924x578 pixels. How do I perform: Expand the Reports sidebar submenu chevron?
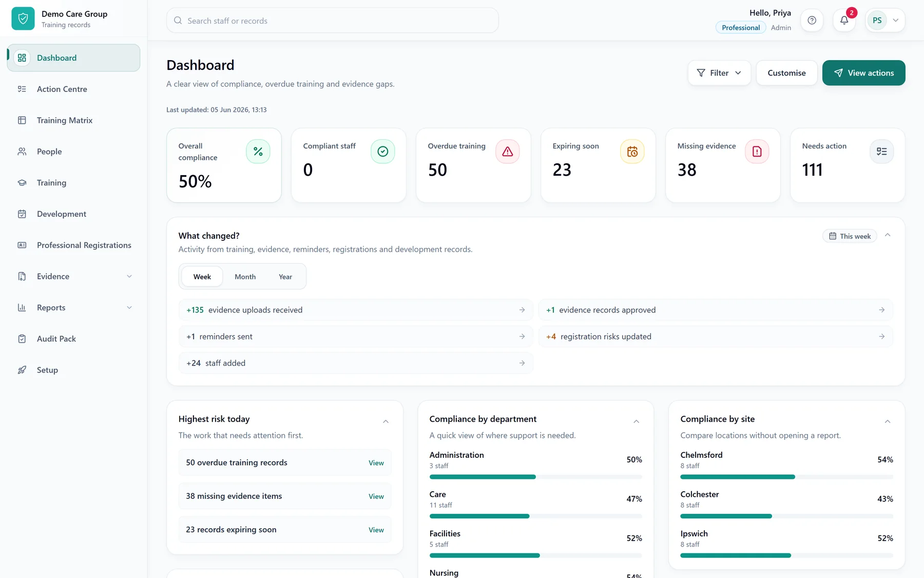click(129, 308)
